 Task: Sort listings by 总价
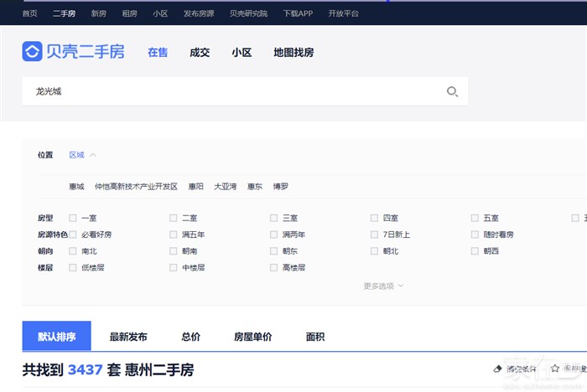[x=190, y=337]
